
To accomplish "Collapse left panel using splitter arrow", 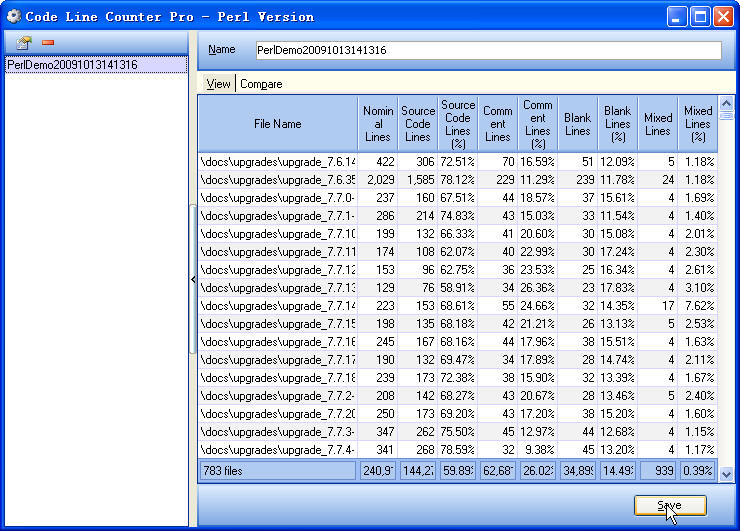I will coord(193,280).
